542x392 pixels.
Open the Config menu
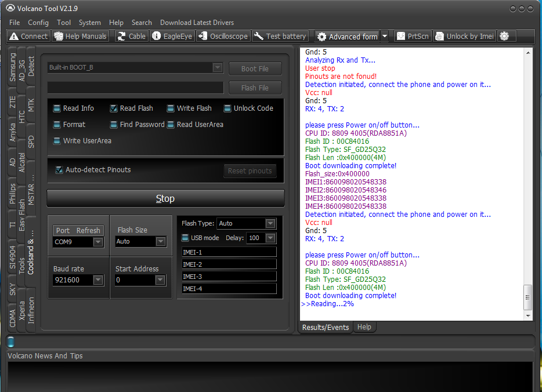(38, 23)
